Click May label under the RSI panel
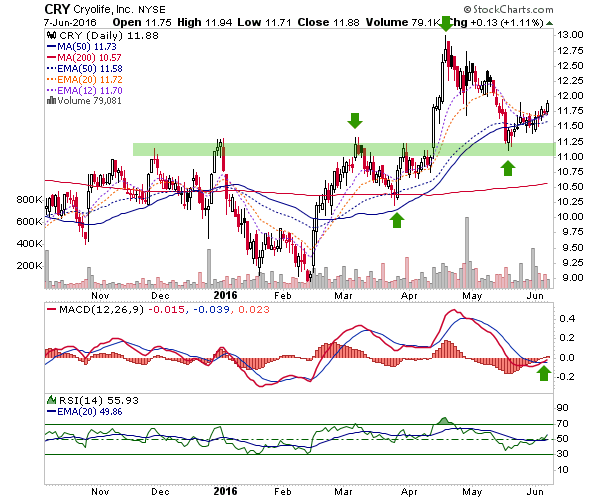This screenshot has height=500, width=600. point(472,492)
